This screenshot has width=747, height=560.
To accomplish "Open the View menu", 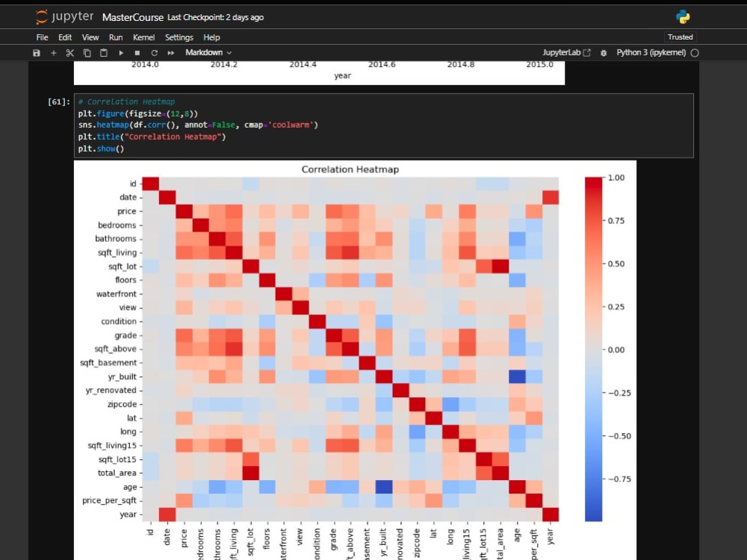I will pos(90,37).
